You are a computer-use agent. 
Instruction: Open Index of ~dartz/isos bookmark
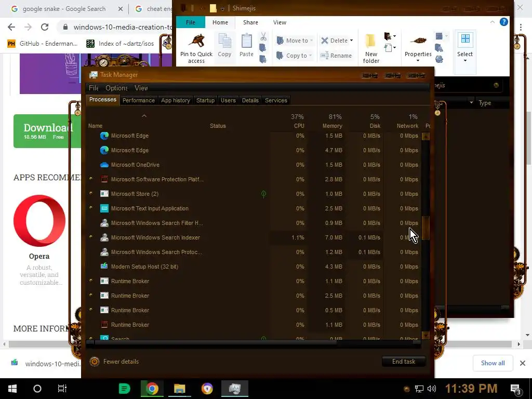tap(120, 44)
